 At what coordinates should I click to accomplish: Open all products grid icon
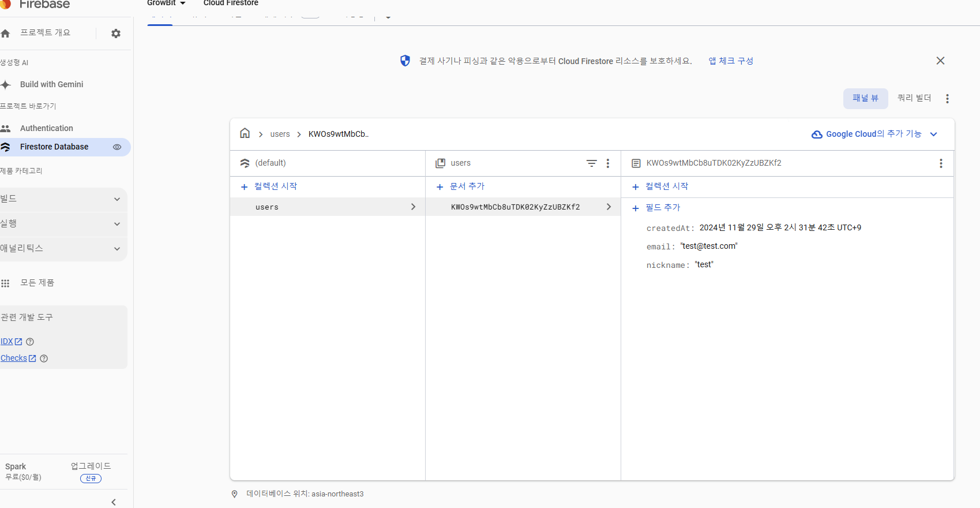click(x=5, y=283)
